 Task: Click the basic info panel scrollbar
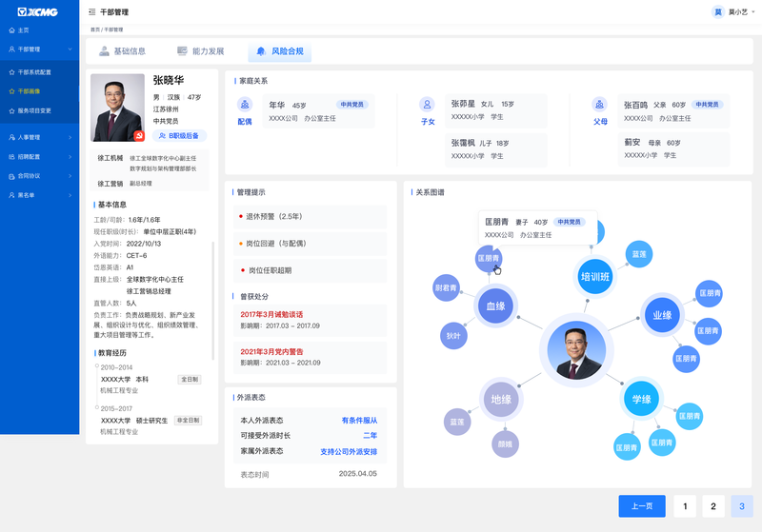pos(212,301)
